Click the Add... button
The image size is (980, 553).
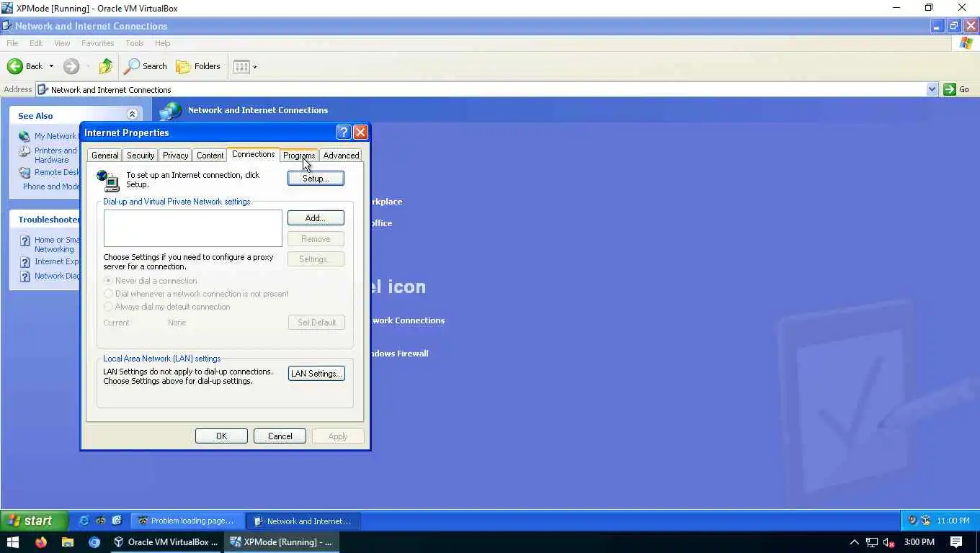(x=316, y=217)
